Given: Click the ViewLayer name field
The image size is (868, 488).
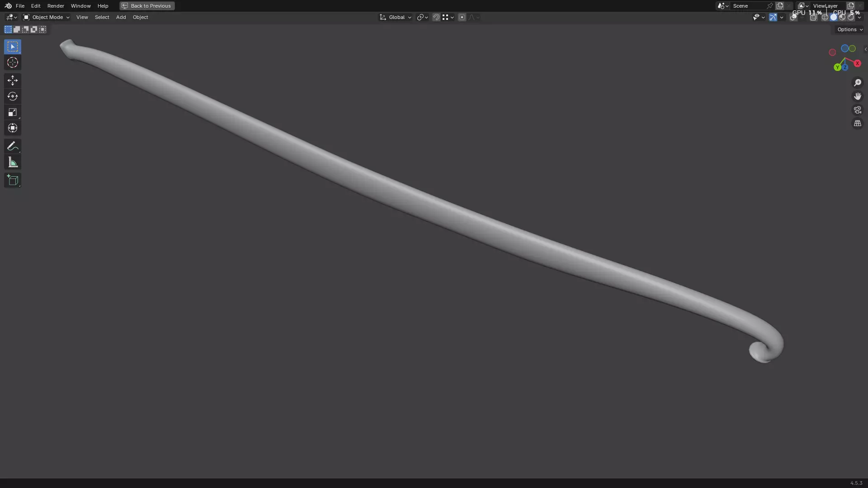Looking at the screenshot, I should pos(827,6).
